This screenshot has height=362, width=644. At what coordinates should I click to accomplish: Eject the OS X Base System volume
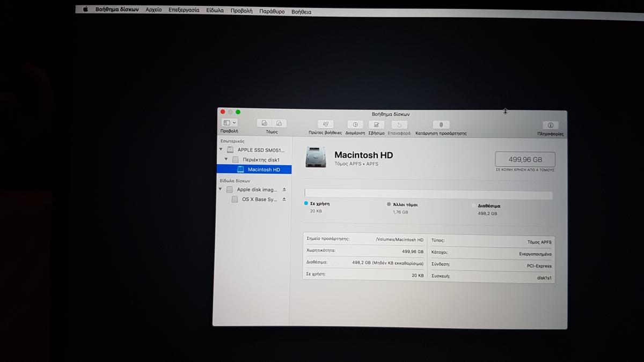(x=284, y=200)
